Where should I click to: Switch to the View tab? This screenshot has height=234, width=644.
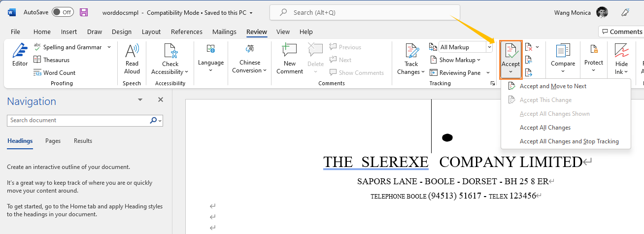[283, 32]
